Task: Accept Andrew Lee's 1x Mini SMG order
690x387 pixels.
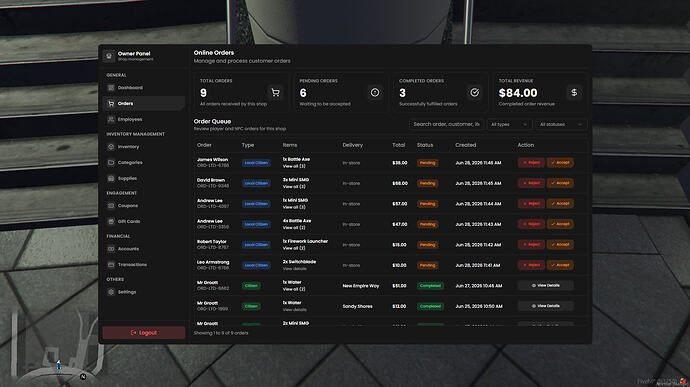Action: click(560, 203)
